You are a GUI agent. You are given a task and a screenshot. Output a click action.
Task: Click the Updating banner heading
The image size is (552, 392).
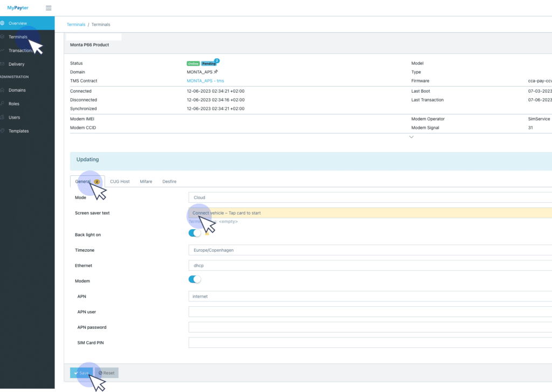tap(88, 160)
